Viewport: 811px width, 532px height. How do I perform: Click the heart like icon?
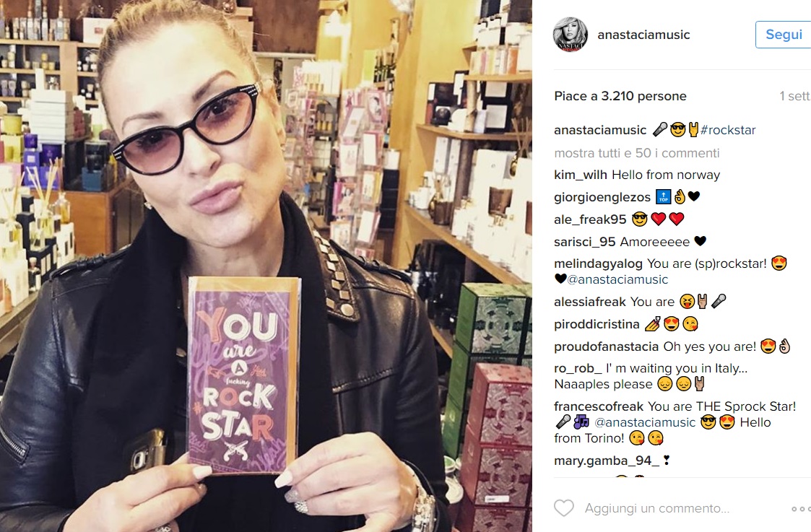[x=564, y=508]
